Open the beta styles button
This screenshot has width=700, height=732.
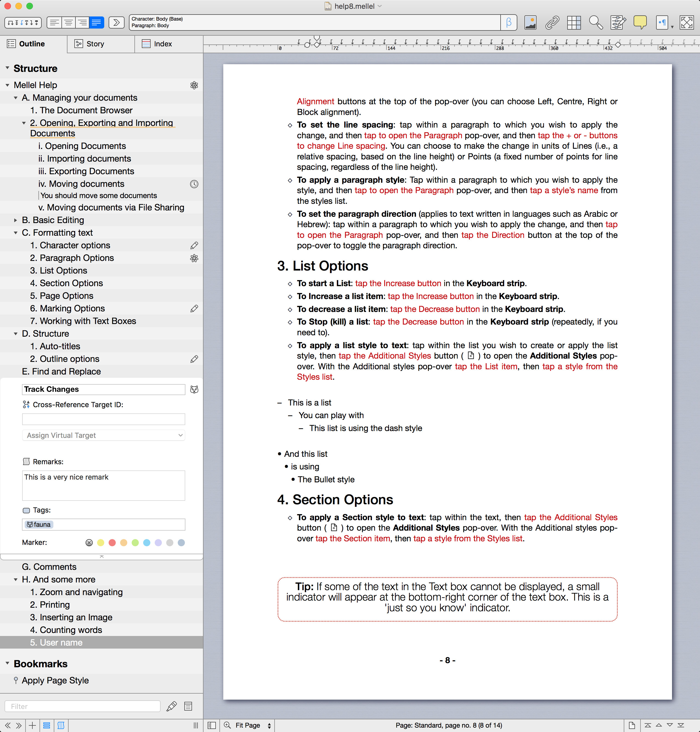pyautogui.click(x=509, y=22)
